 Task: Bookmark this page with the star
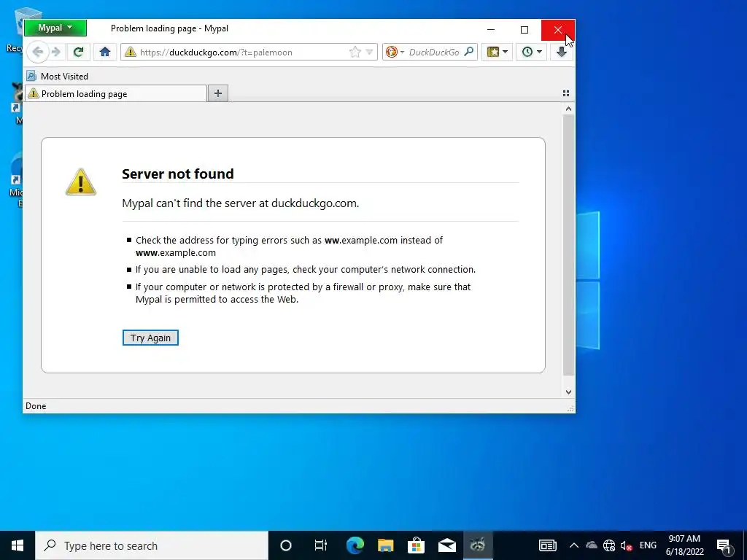[355, 52]
